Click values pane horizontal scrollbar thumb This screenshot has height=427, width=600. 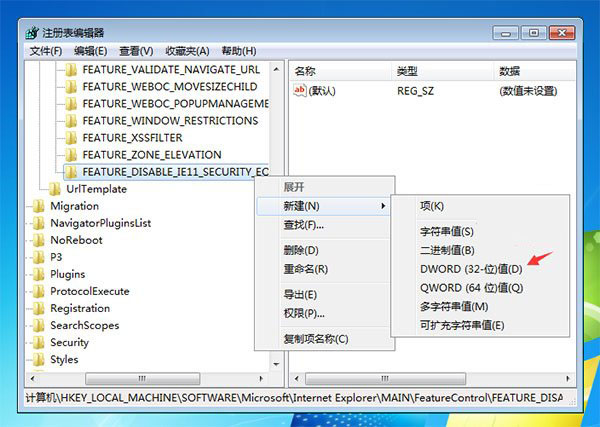point(385,379)
